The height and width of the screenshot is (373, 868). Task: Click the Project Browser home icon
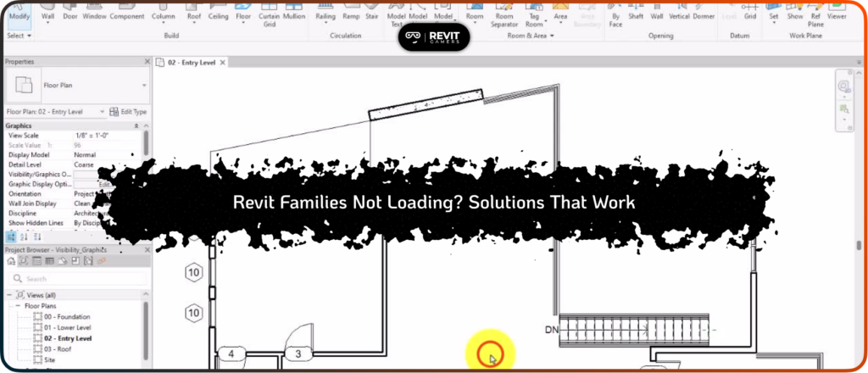tap(11, 261)
